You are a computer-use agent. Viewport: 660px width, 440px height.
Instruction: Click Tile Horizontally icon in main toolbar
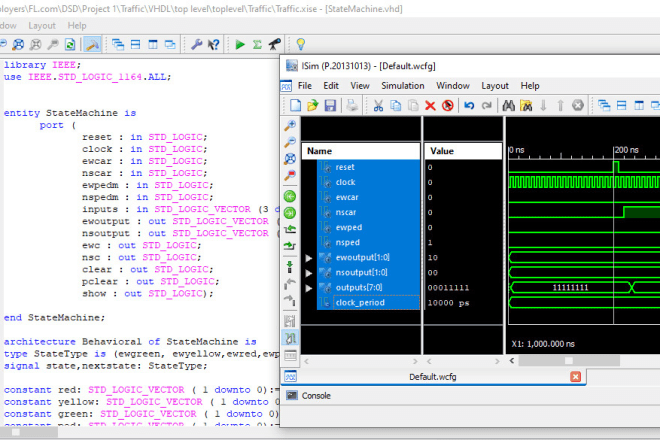pyautogui.click(x=136, y=44)
